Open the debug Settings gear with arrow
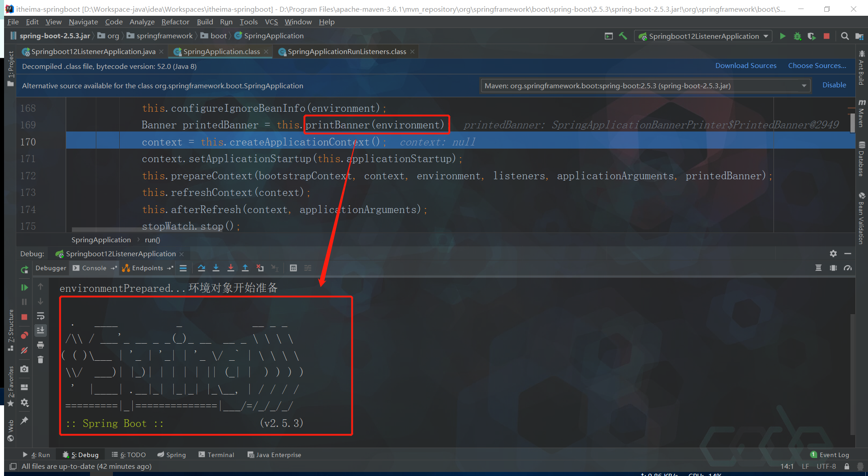This screenshot has height=476, width=868. 24,403
